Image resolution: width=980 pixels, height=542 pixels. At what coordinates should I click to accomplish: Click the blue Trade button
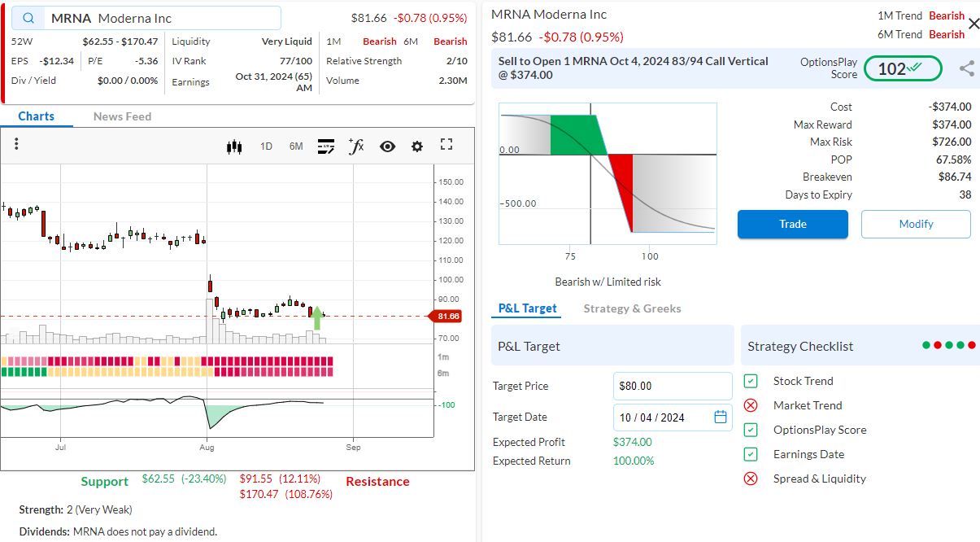point(793,224)
